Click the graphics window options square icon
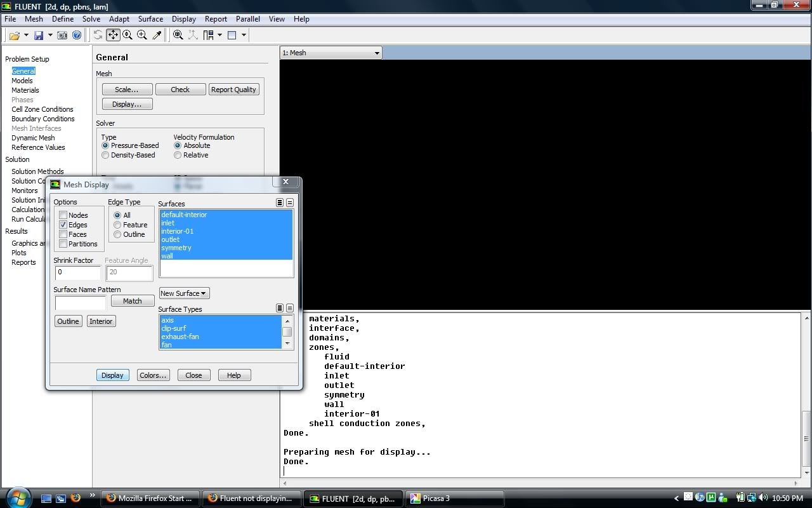The image size is (812, 508). (232, 35)
